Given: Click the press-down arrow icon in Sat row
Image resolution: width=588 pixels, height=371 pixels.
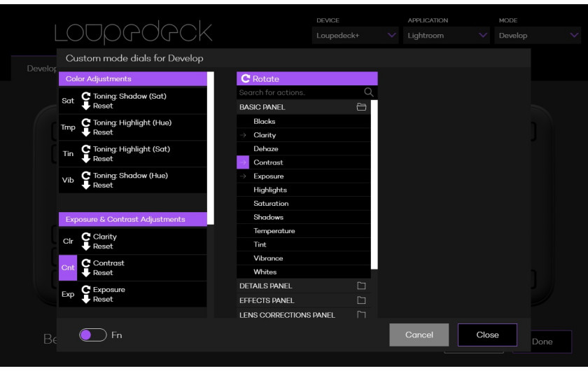Looking at the screenshot, I should pos(86,106).
